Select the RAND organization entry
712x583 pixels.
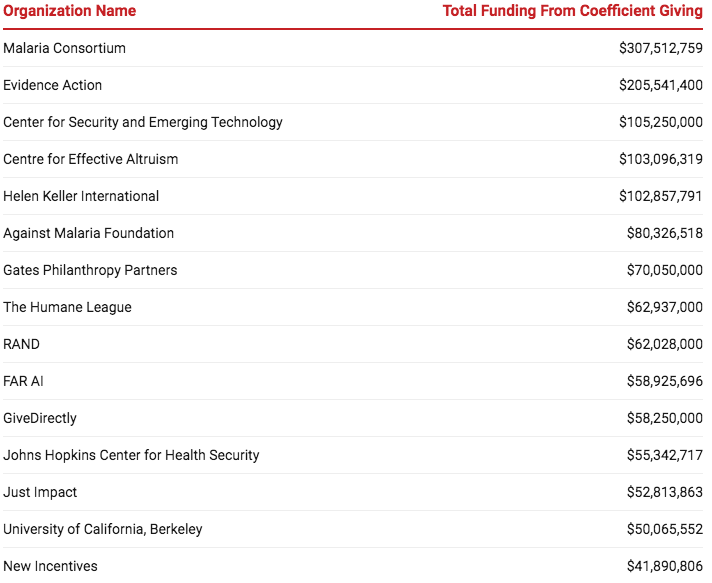click(x=21, y=344)
